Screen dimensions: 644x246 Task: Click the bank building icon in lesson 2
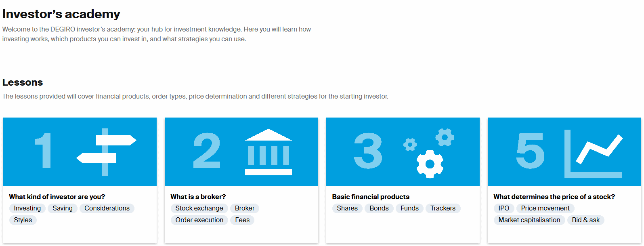tap(268, 152)
